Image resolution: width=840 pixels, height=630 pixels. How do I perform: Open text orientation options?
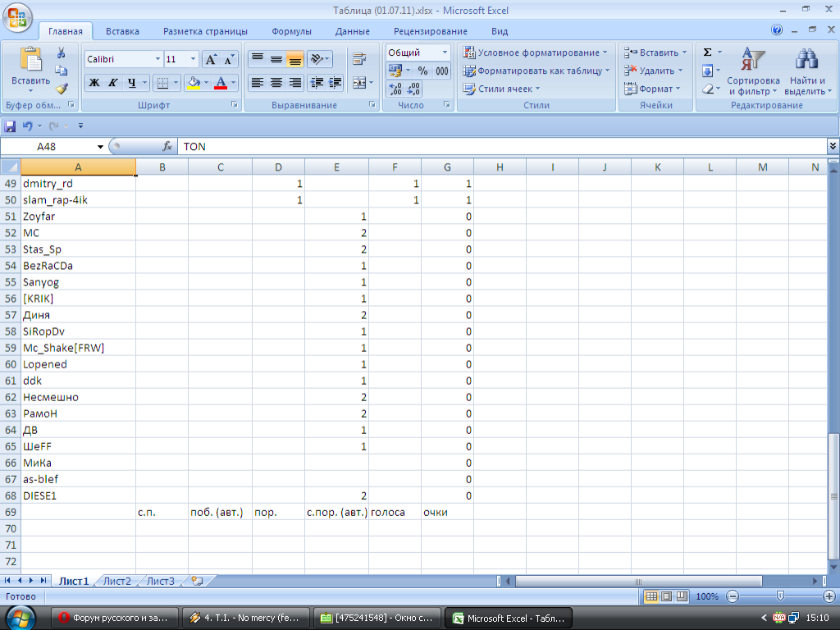click(x=320, y=59)
